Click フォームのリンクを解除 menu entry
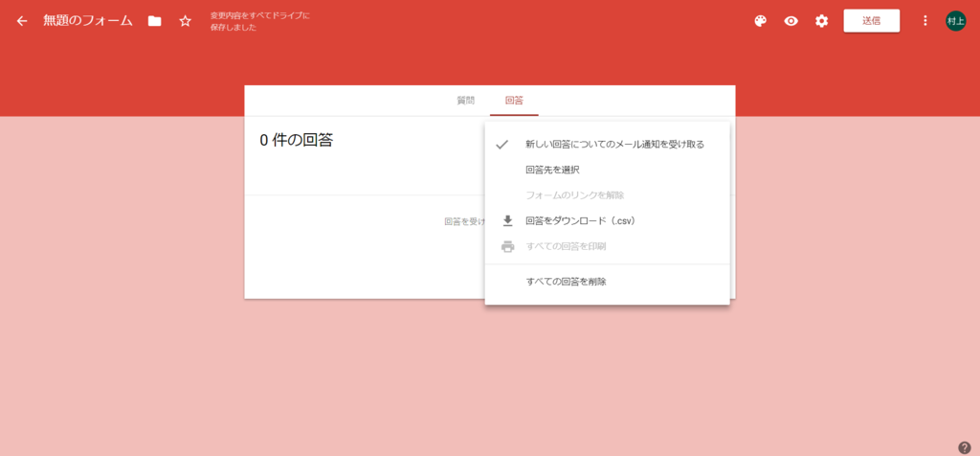The image size is (980, 456). click(607, 195)
